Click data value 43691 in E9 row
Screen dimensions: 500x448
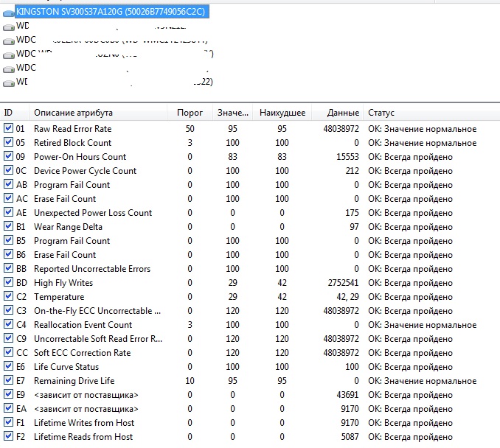[347, 395]
